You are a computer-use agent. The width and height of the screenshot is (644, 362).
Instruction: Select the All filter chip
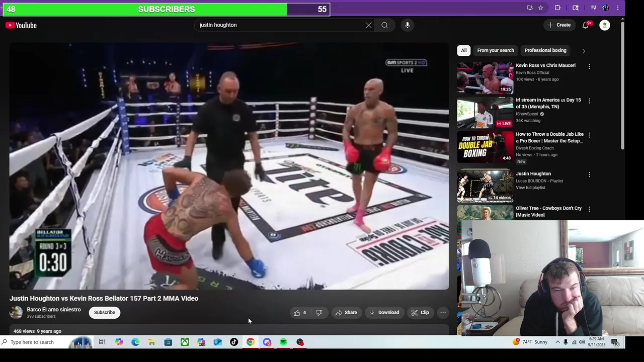(x=464, y=50)
